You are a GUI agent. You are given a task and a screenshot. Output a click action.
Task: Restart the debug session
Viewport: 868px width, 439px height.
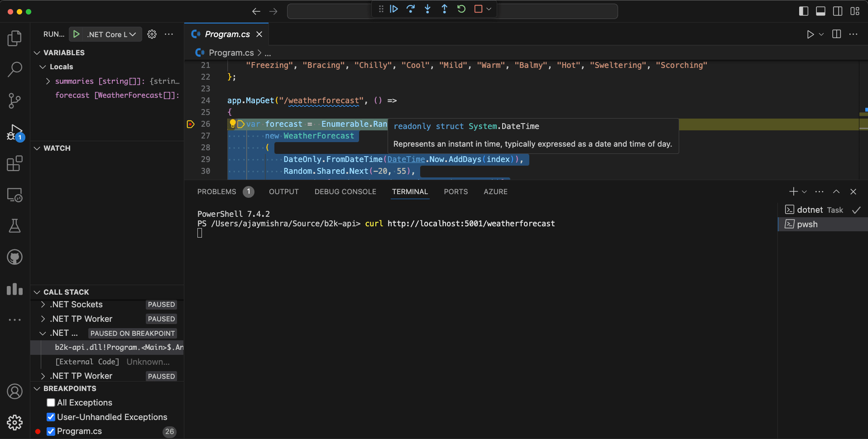coord(461,9)
